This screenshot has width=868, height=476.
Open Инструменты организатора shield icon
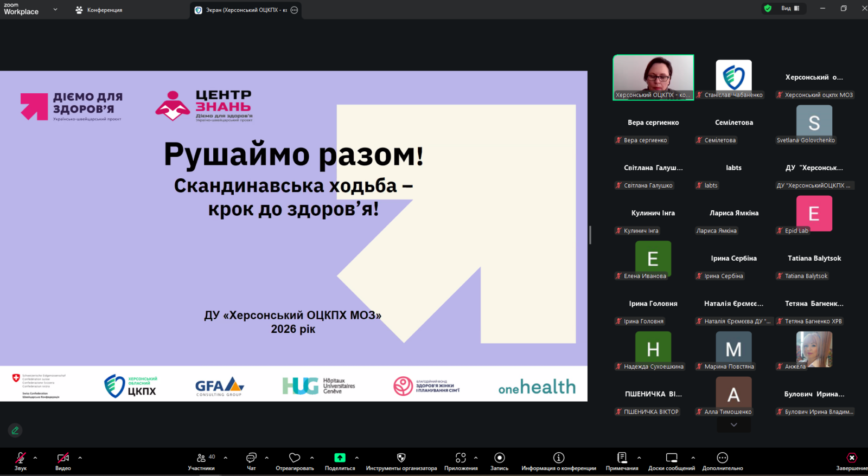coord(401,458)
